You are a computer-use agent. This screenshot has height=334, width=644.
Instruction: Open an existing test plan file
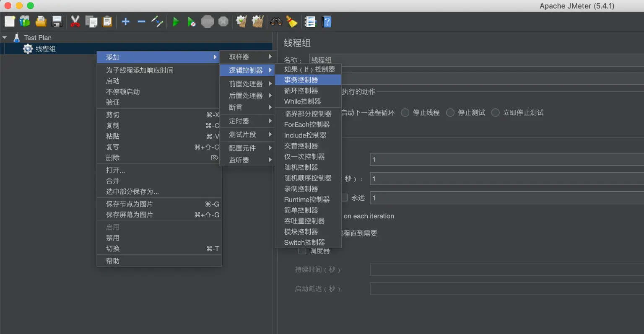click(x=41, y=21)
